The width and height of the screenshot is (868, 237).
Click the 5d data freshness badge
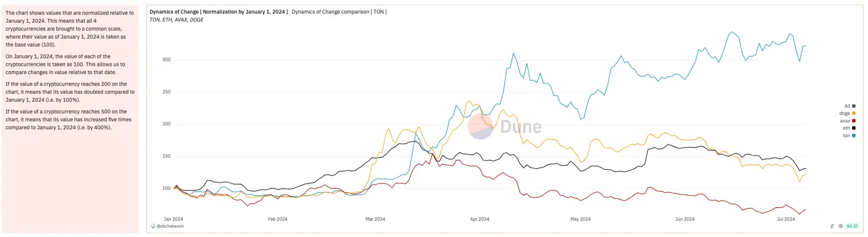(849, 226)
